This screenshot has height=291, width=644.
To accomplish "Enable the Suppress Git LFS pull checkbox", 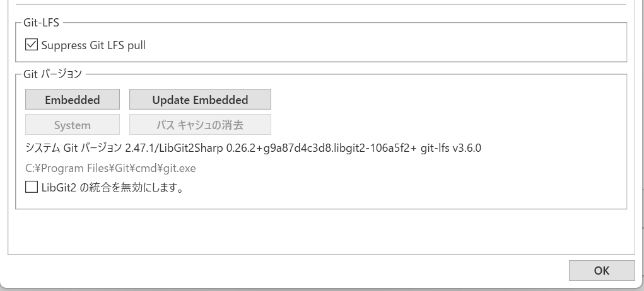I will (x=32, y=45).
